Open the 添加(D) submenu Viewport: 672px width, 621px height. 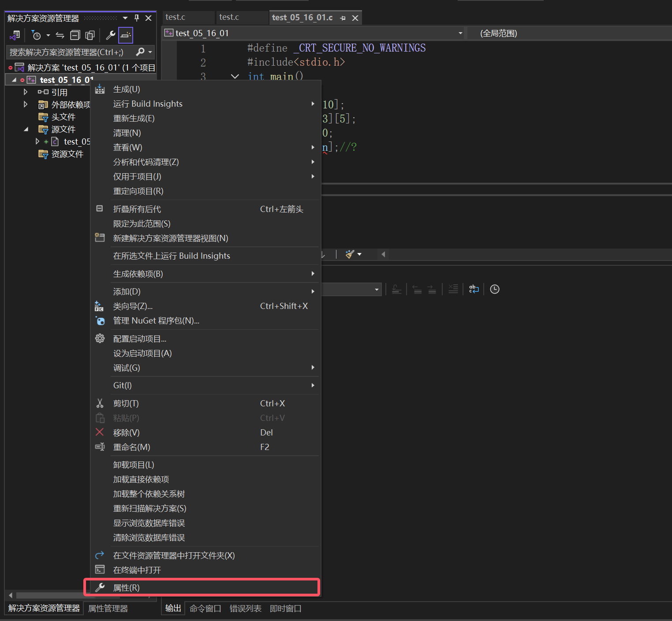pos(205,292)
